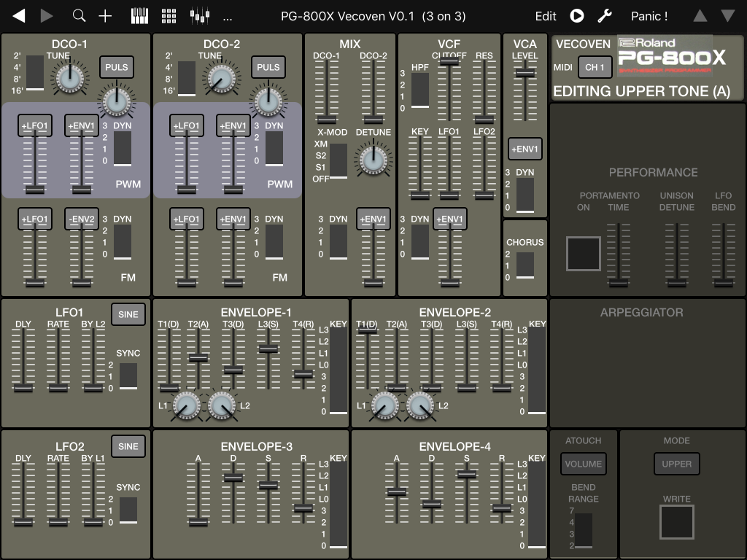Toggle DCO-1 FM +LFO1 button

pyautogui.click(x=35, y=219)
